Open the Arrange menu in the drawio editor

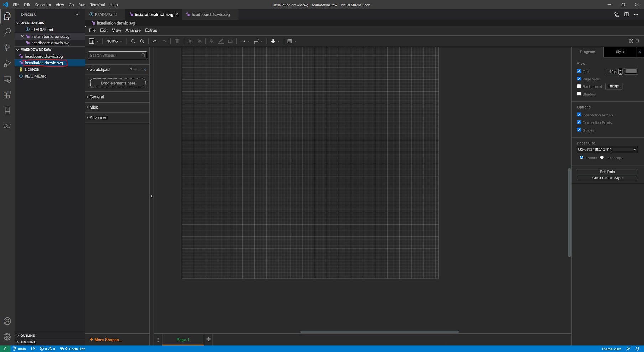(133, 30)
